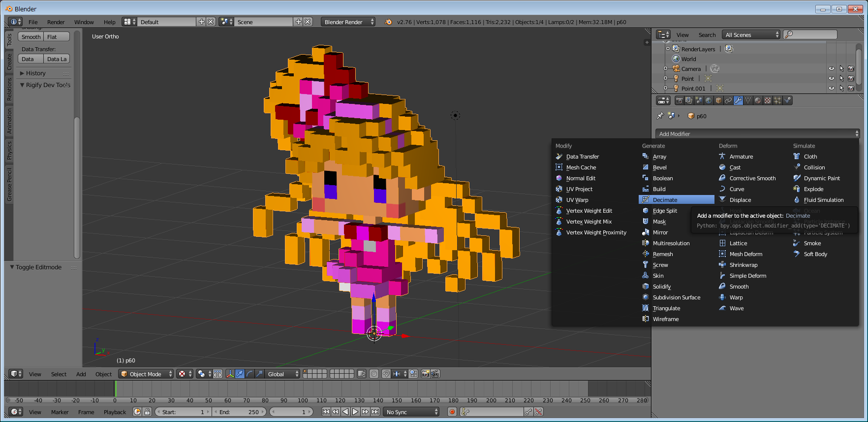Open the Object Mode dropdown
The width and height of the screenshot is (868, 422).
146,374
